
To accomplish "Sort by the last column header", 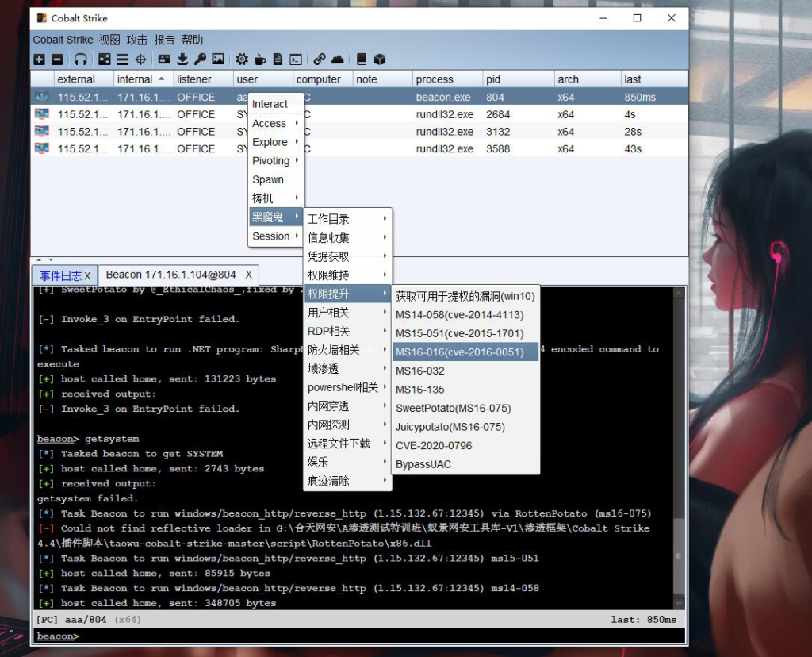I will (x=654, y=79).
